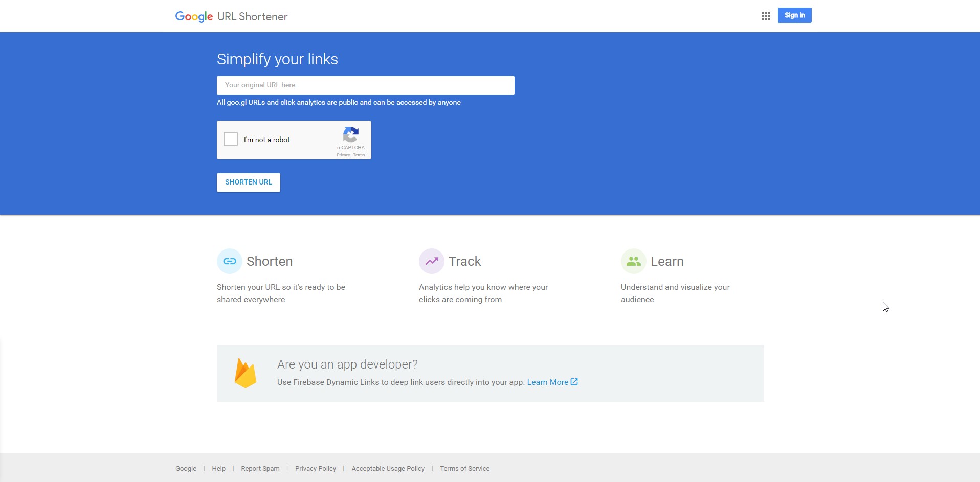Open the Help footer link
Viewport: 980px width, 482px height.
click(218, 469)
